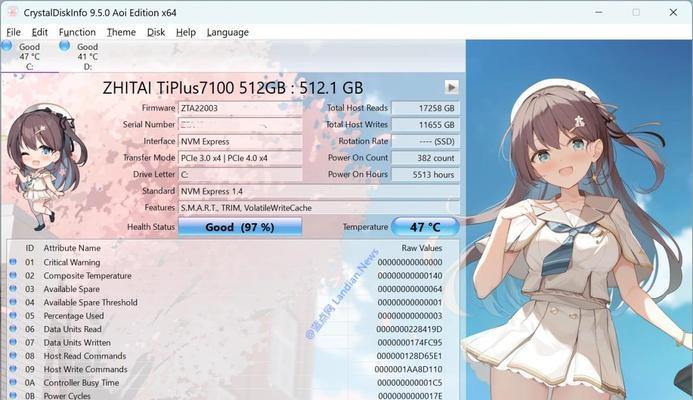The width and height of the screenshot is (693, 400).
Task: Click the Raw Values column header
Action: 422,248
